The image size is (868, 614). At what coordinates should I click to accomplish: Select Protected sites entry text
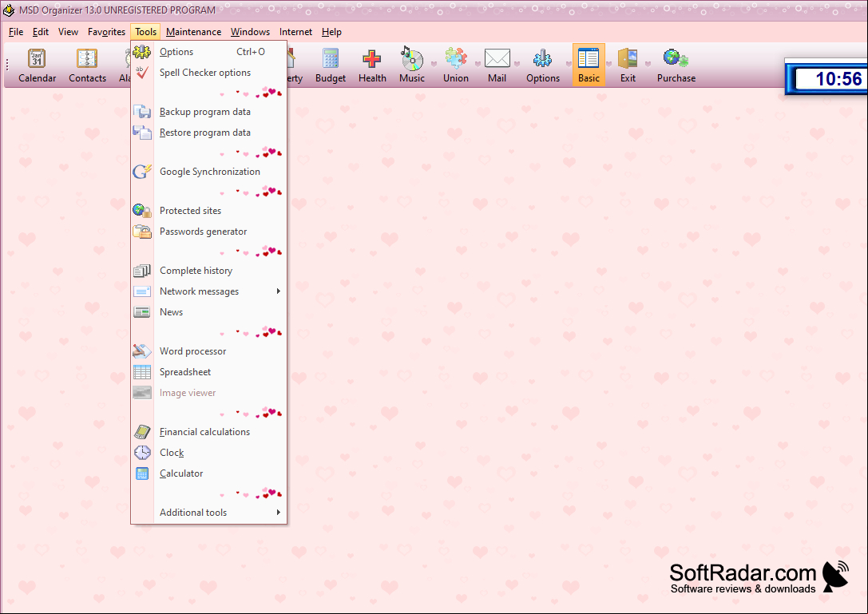190,211
